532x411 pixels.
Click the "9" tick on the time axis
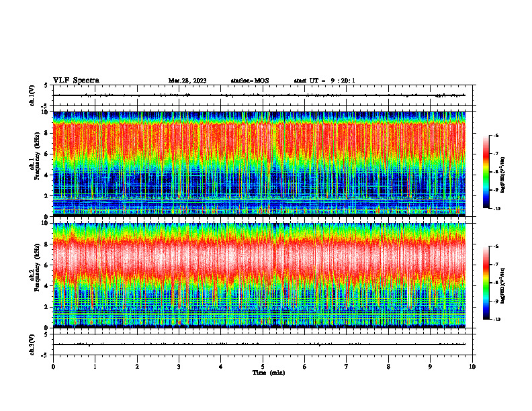click(x=430, y=367)
